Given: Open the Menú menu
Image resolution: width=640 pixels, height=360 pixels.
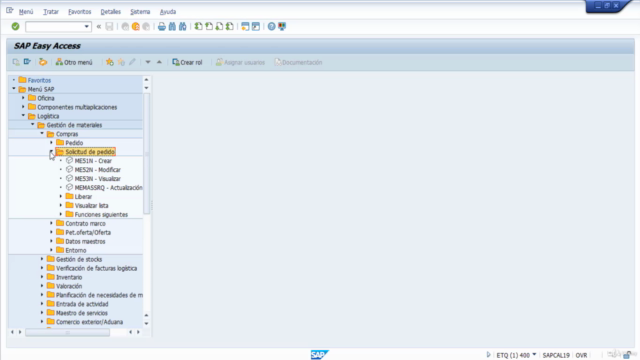Looking at the screenshot, I should click(x=26, y=12).
